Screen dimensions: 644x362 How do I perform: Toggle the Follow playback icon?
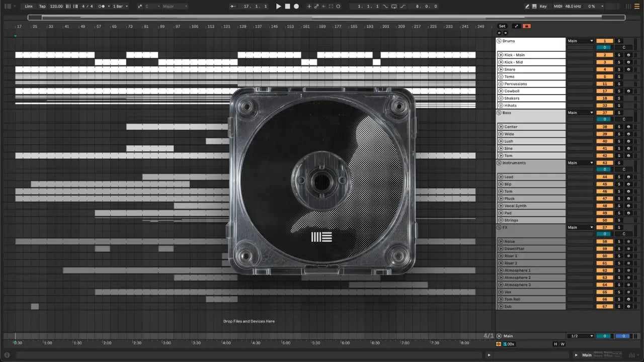click(232, 7)
